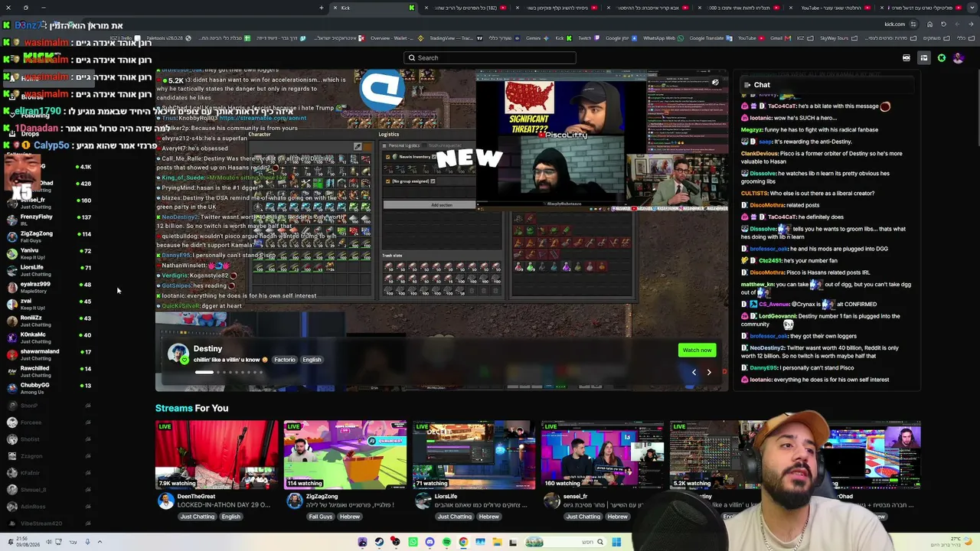Select the Factorio category tag
Image resolution: width=980 pixels, height=551 pixels.
point(285,360)
